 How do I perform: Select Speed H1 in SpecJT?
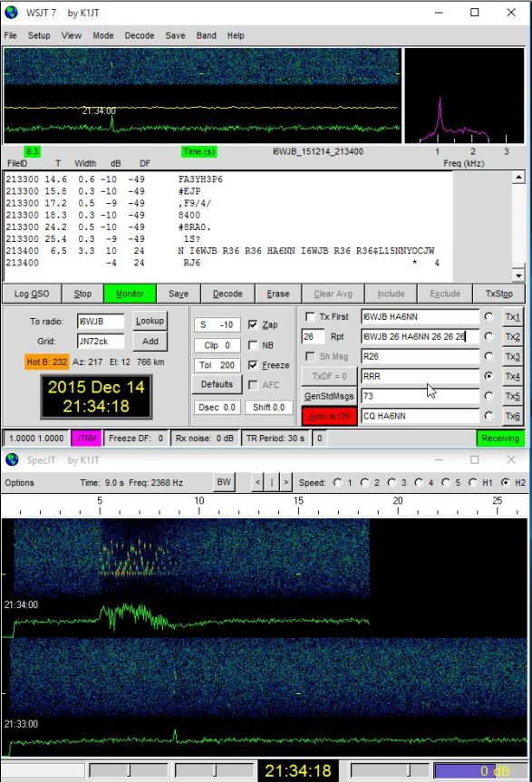coord(473,482)
